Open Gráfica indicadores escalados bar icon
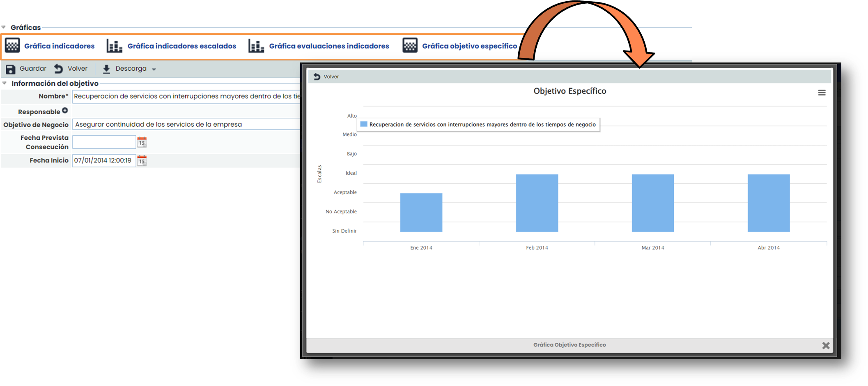Screen dimensions: 868x386 pos(114,46)
